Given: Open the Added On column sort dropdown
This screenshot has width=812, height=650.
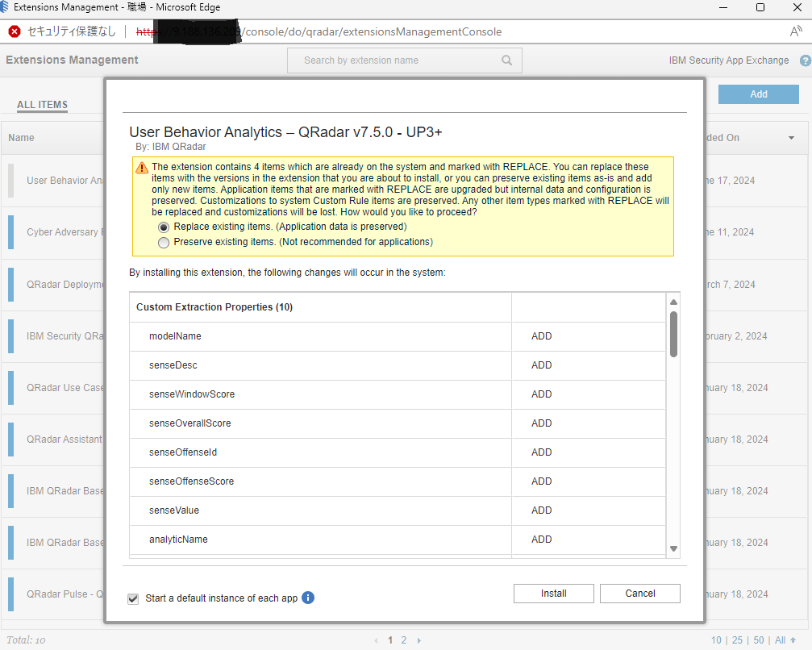Looking at the screenshot, I should [x=791, y=138].
